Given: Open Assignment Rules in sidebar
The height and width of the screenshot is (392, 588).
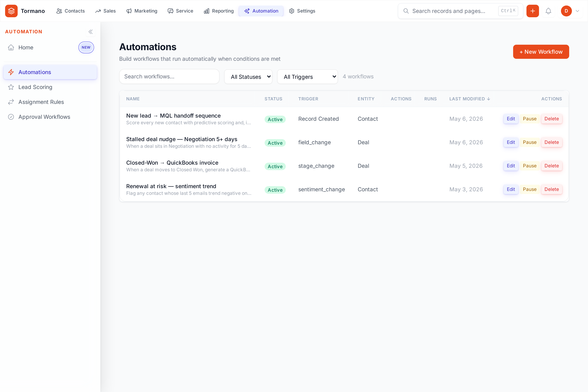Looking at the screenshot, I should coord(50,102).
